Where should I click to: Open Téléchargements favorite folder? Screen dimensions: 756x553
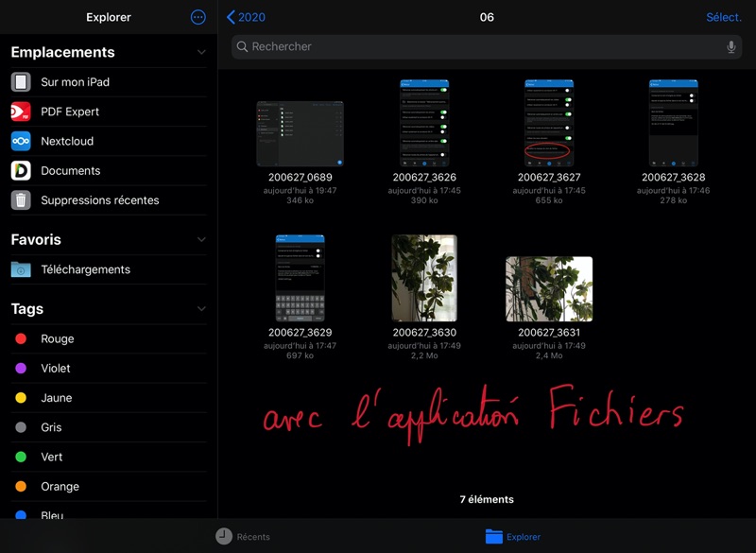[x=85, y=269]
